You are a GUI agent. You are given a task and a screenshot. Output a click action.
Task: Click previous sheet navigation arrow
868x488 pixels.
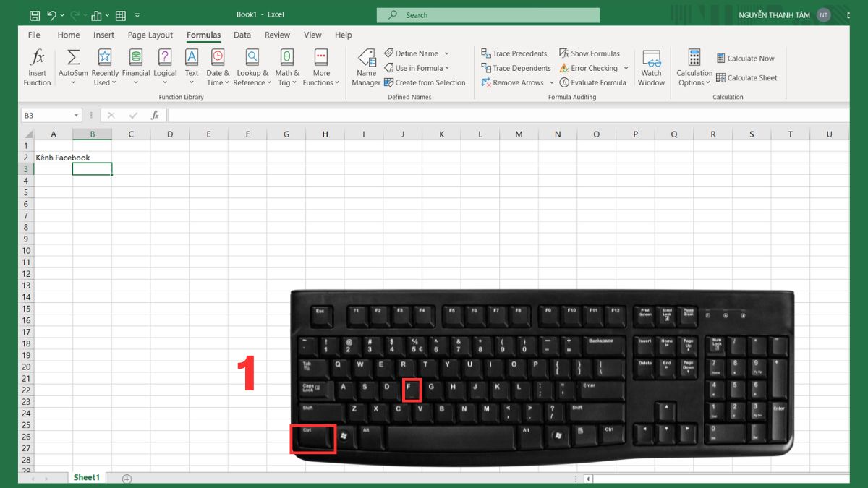34,479
